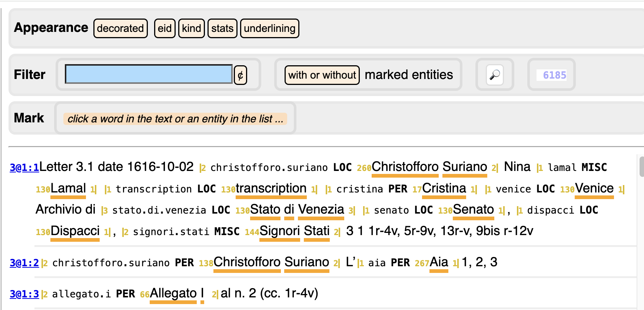644x310 pixels.
Task: Click the entity id 'christofforo.suriano' tagged LOC
Action: pos(269,168)
